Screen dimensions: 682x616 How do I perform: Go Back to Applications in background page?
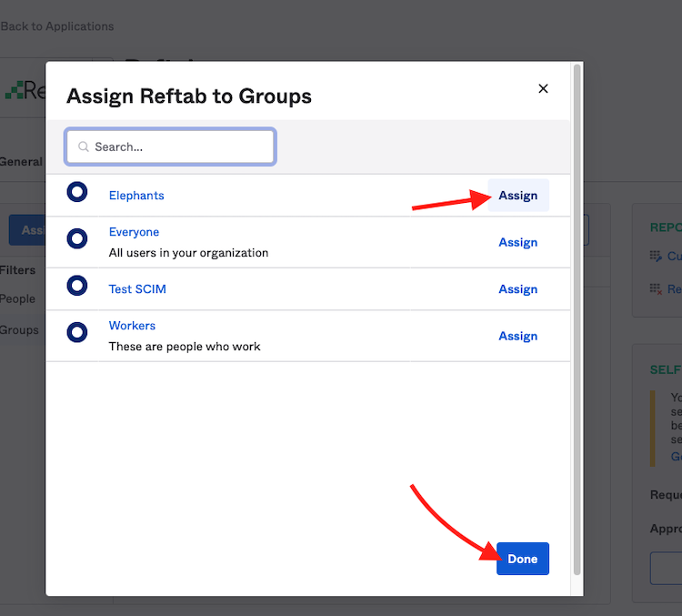point(57,26)
